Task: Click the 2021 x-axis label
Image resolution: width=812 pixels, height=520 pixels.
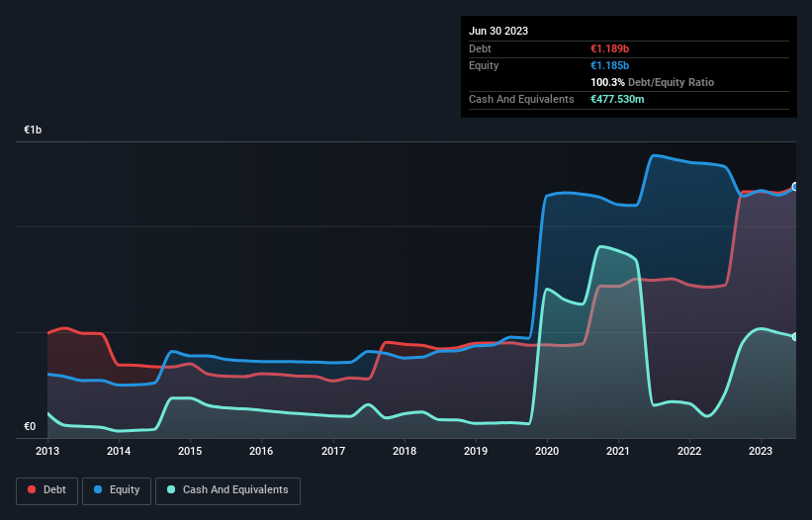Action: (618, 451)
